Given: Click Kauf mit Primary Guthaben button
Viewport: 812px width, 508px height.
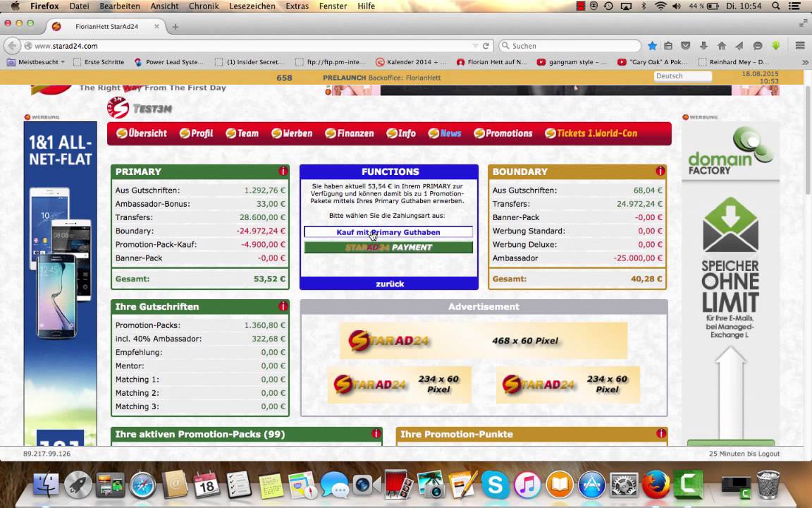Looking at the screenshot, I should click(388, 232).
